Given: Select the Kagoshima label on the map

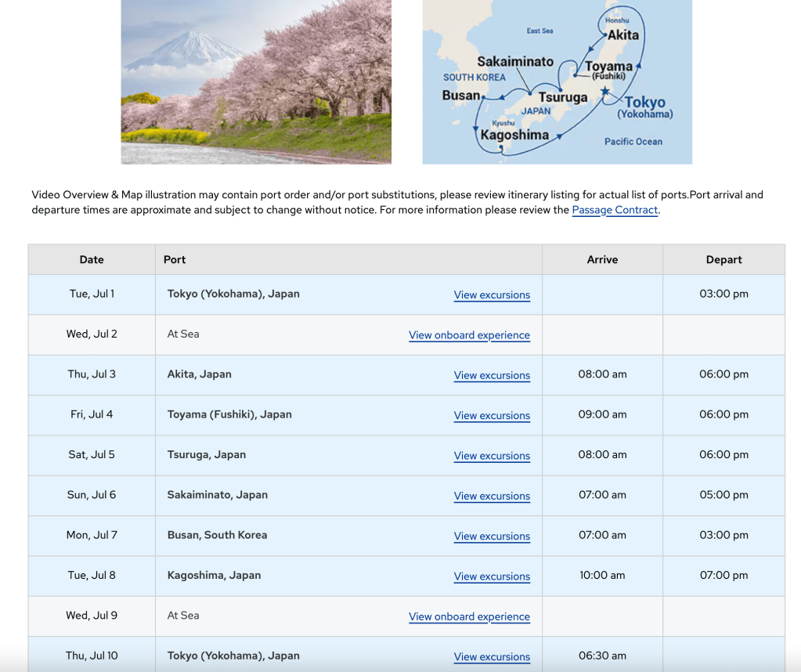Looking at the screenshot, I should pos(514,135).
